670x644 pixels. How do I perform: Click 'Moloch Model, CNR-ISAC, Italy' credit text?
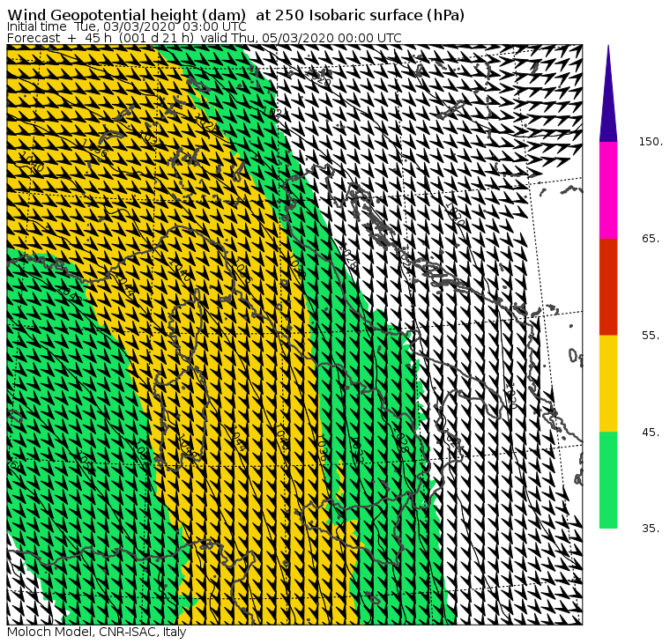point(97,632)
